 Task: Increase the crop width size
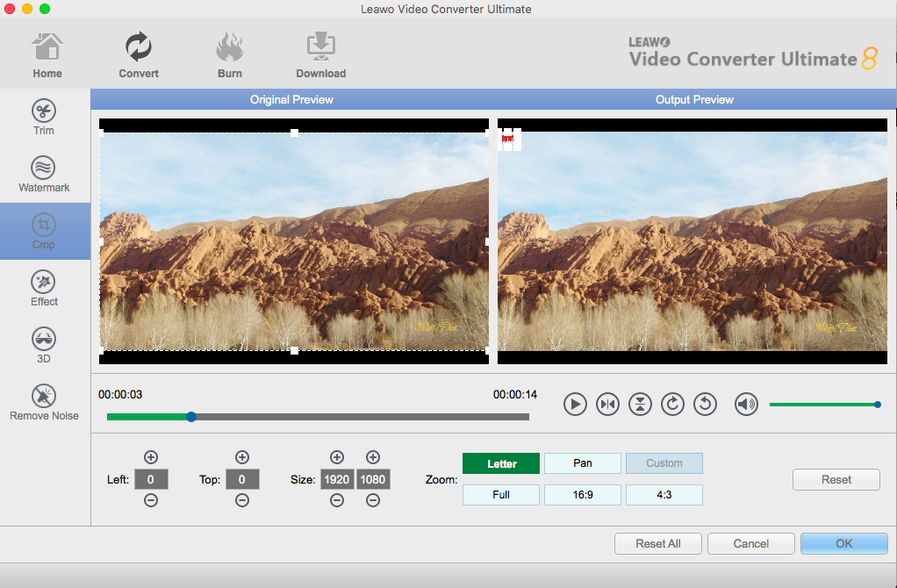(336, 457)
